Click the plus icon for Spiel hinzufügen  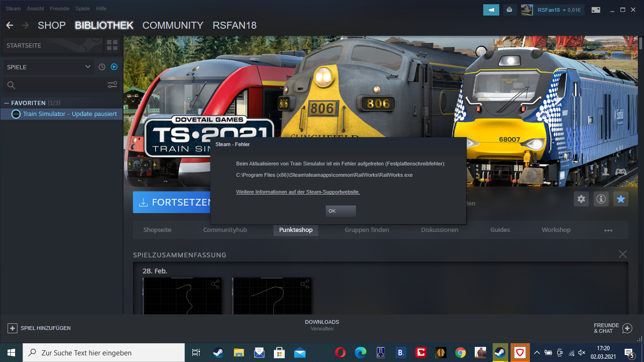coord(13,328)
